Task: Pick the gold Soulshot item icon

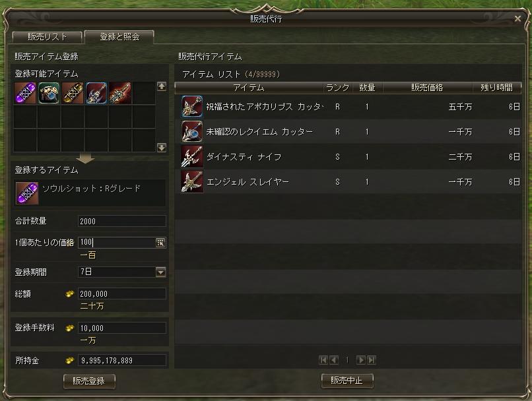Action: 73,93
